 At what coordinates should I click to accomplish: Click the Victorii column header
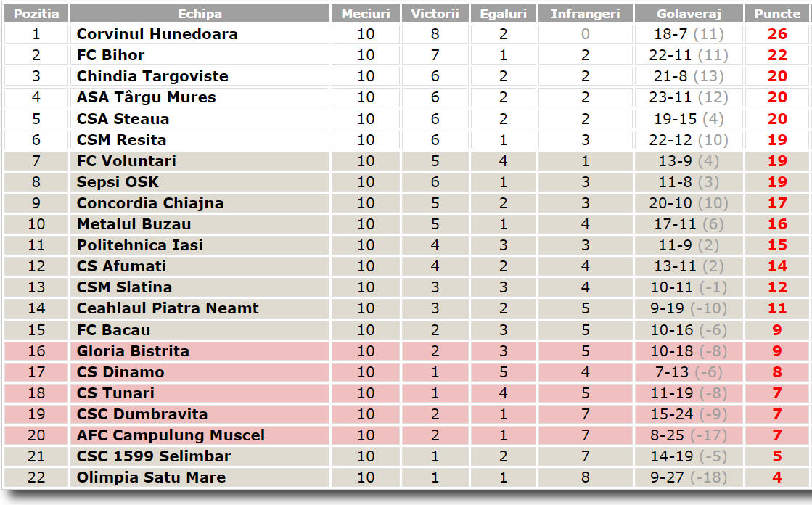click(x=435, y=14)
